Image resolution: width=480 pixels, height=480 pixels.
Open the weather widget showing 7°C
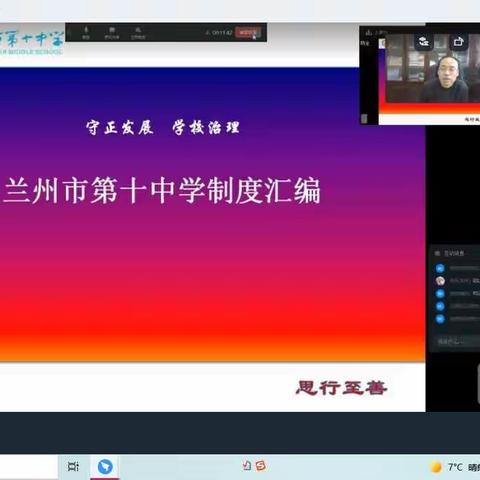tap(455, 467)
